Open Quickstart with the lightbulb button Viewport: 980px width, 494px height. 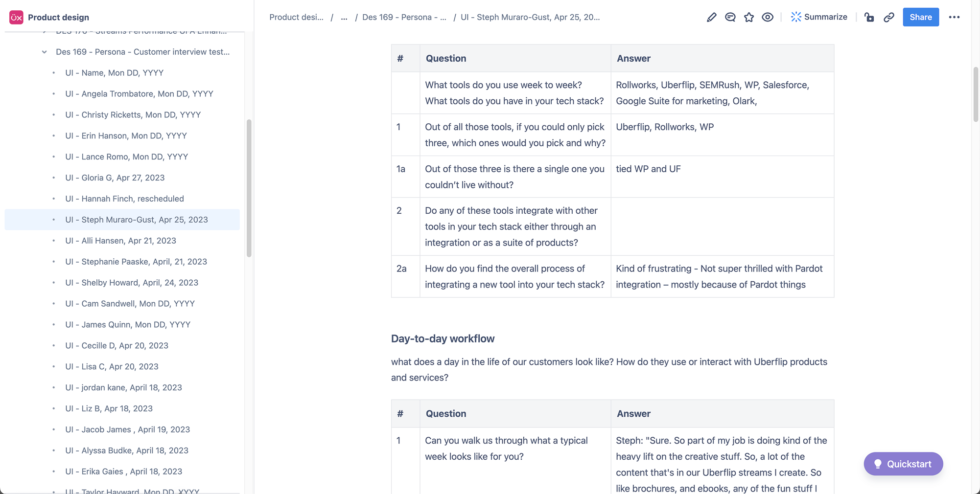coord(903,464)
